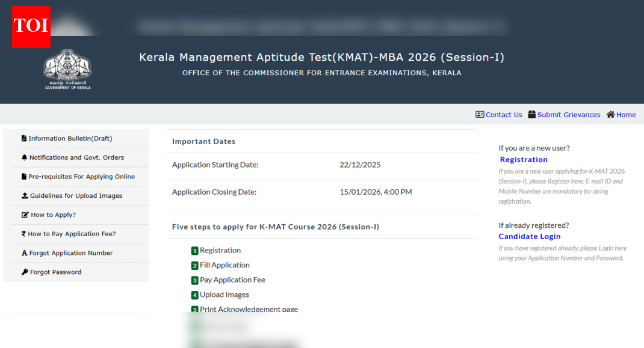Select the How to Apply pencil icon
The image size is (644, 348).
click(24, 215)
